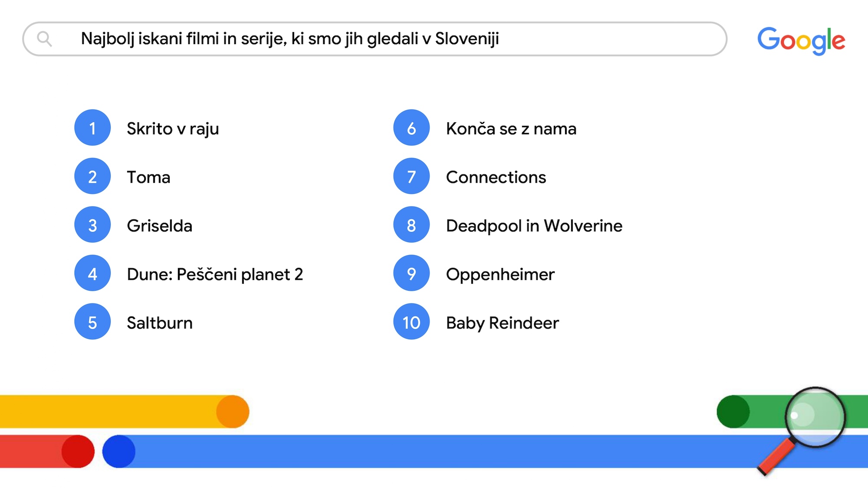Select the "Skrito v raju" title
Image resolution: width=868 pixels, height=488 pixels.
(173, 129)
